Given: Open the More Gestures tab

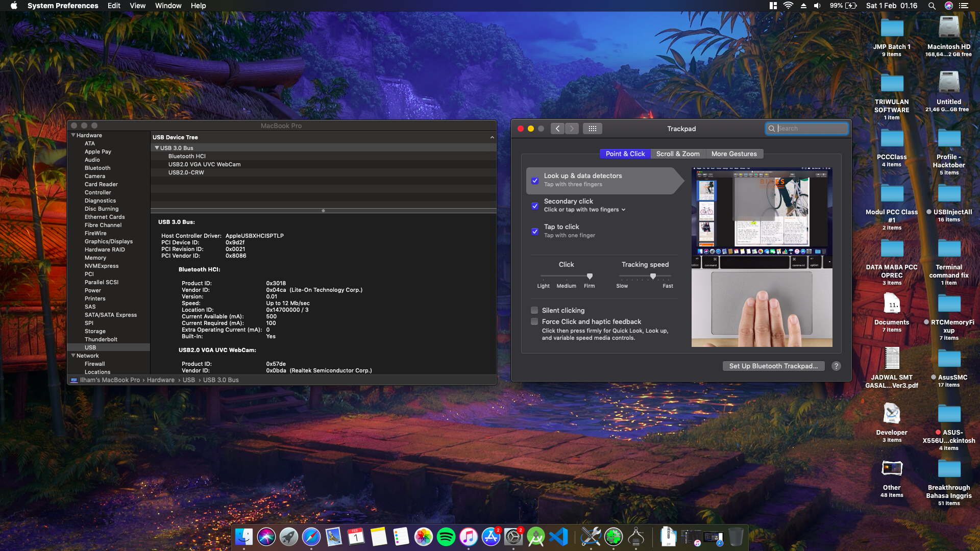Looking at the screenshot, I should coord(733,154).
